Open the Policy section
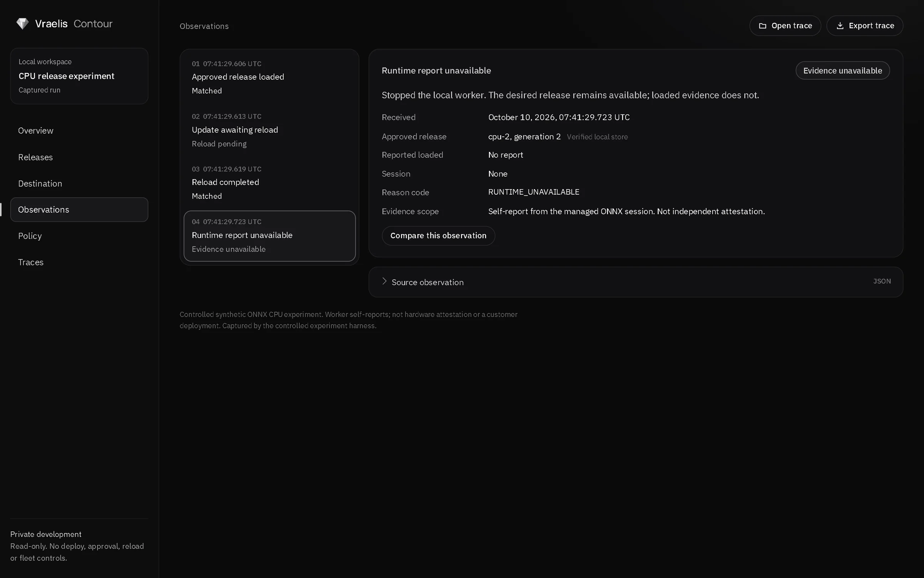Image resolution: width=924 pixels, height=578 pixels. click(x=79, y=236)
